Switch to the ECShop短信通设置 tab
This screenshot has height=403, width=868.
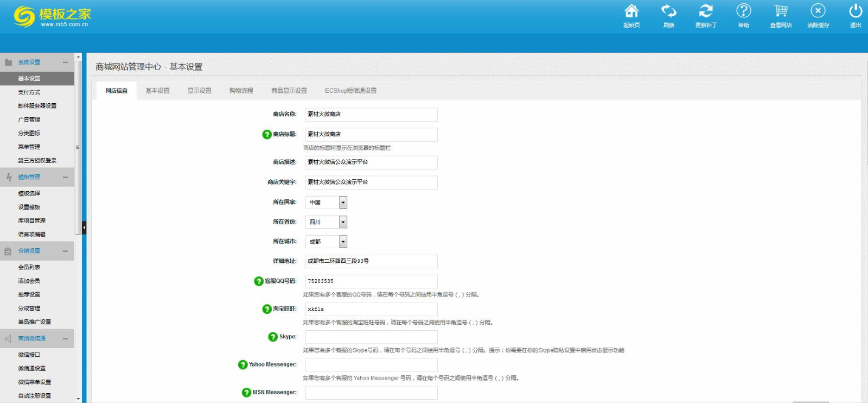coord(350,91)
